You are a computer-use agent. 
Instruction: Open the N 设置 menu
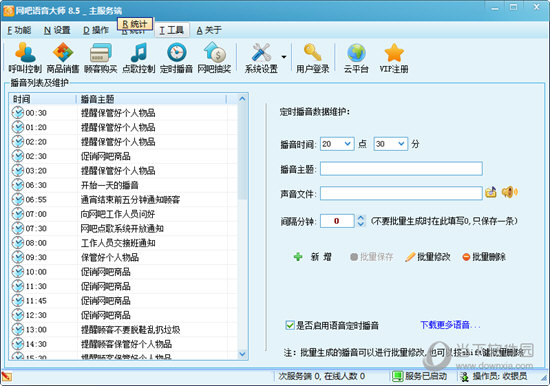click(x=57, y=31)
